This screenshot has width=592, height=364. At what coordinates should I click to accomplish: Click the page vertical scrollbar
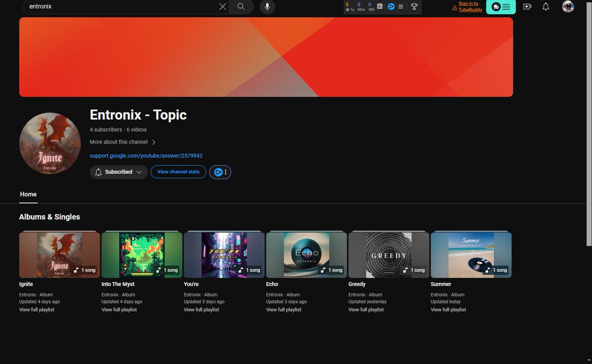tap(589, 123)
